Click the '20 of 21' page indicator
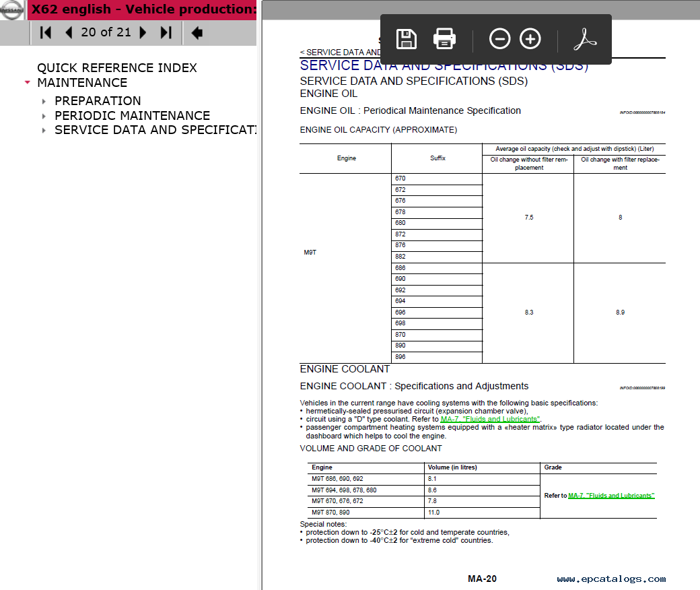700x590 pixels. (x=106, y=32)
